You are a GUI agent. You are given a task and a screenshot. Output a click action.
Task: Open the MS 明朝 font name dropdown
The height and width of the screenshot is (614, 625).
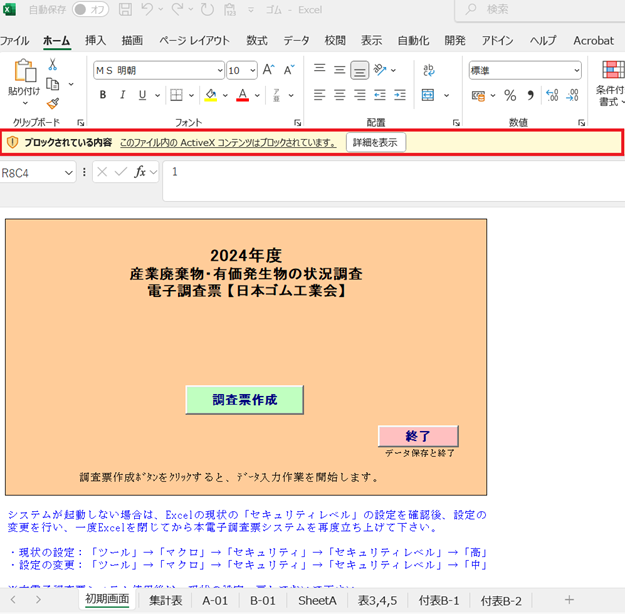click(x=220, y=71)
